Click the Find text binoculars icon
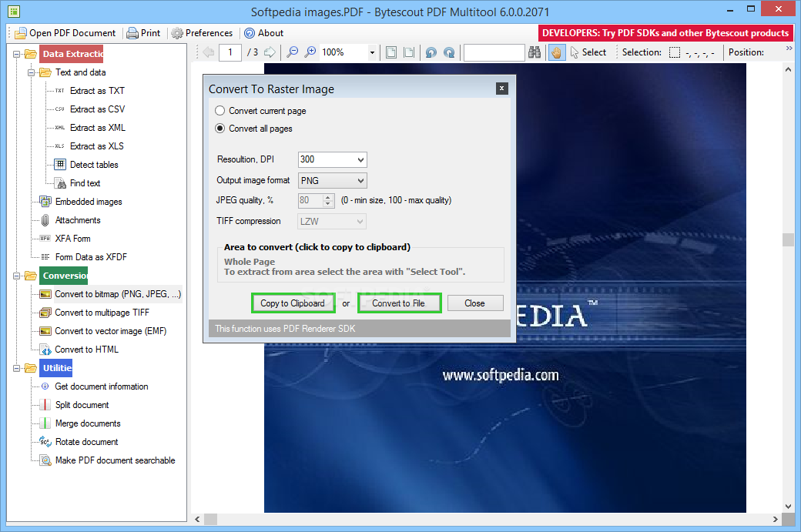The height and width of the screenshot is (532, 801). click(61, 183)
